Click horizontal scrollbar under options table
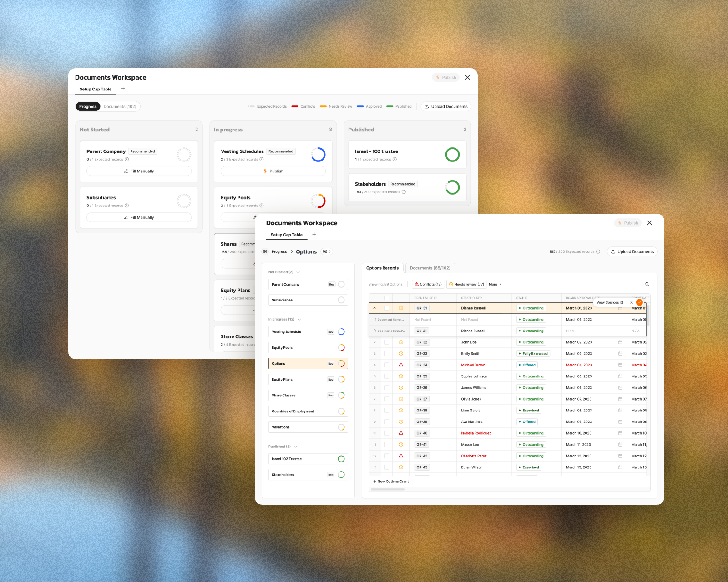Viewport: 728px width, 582px height. point(388,489)
